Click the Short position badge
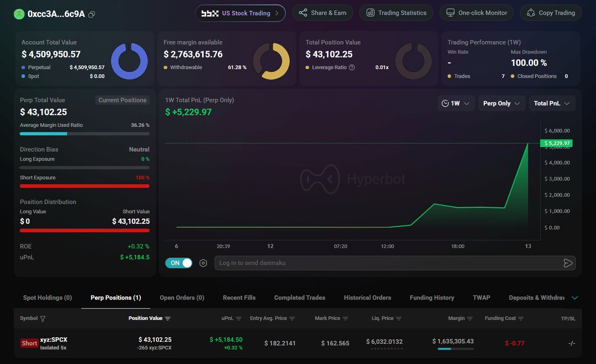Image resolution: width=596 pixels, height=364 pixels. pyautogui.click(x=29, y=343)
